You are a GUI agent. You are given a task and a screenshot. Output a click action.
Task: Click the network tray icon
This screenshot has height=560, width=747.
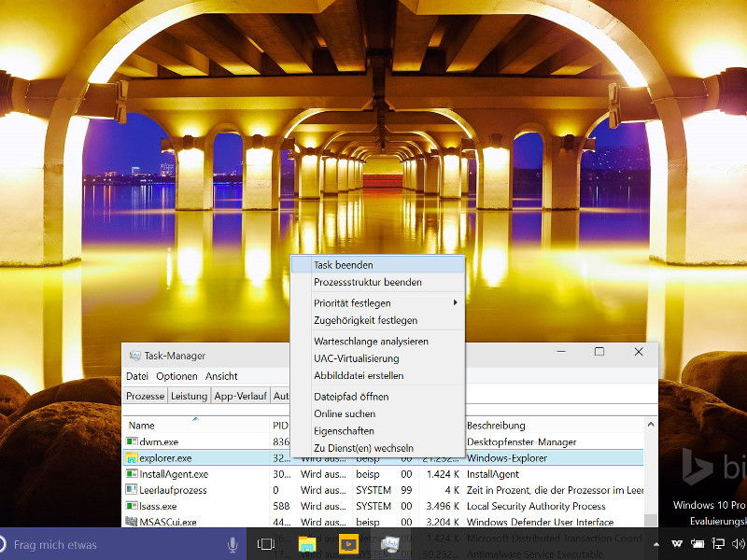[718, 543]
